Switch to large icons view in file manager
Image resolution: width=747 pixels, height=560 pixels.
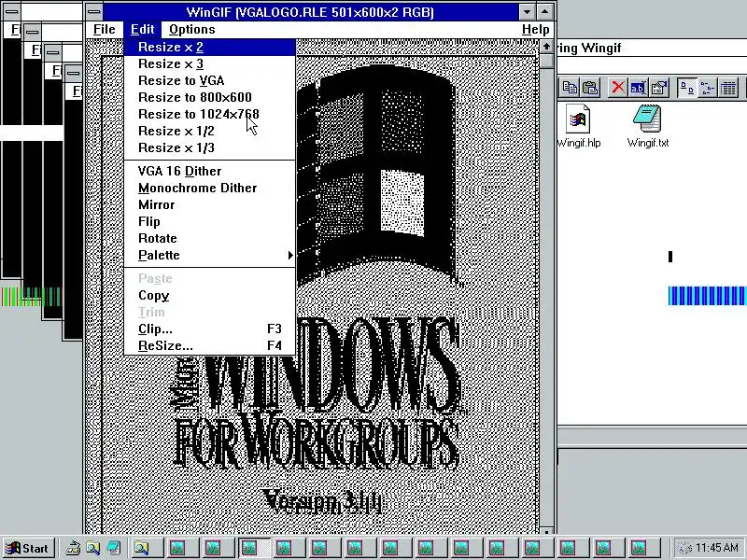[686, 88]
